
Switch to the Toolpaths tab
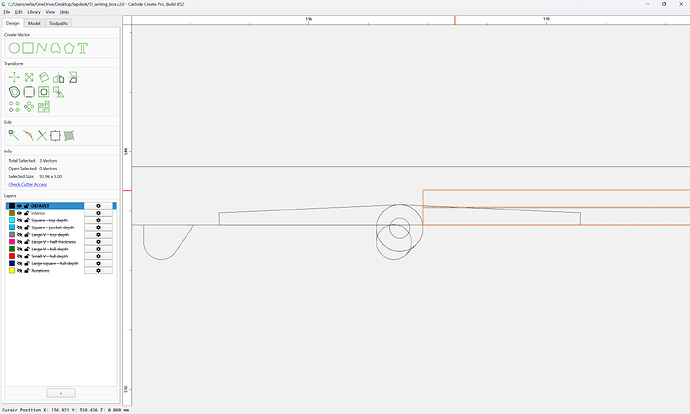point(59,23)
